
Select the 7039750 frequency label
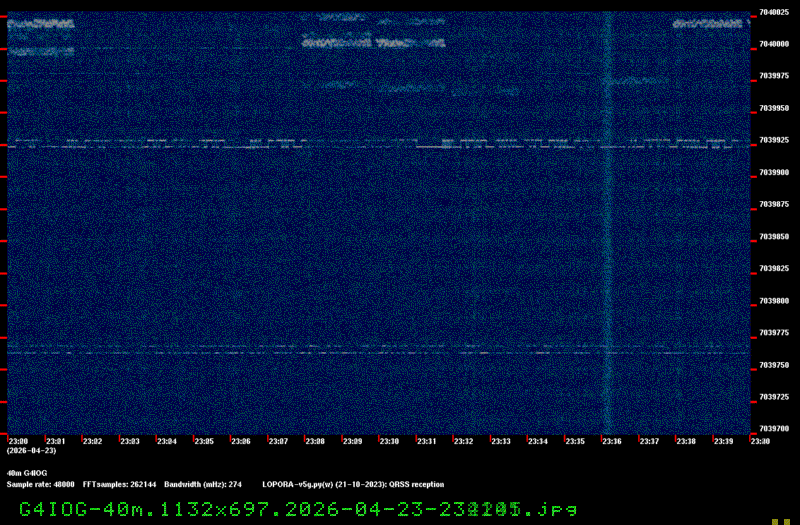point(773,365)
